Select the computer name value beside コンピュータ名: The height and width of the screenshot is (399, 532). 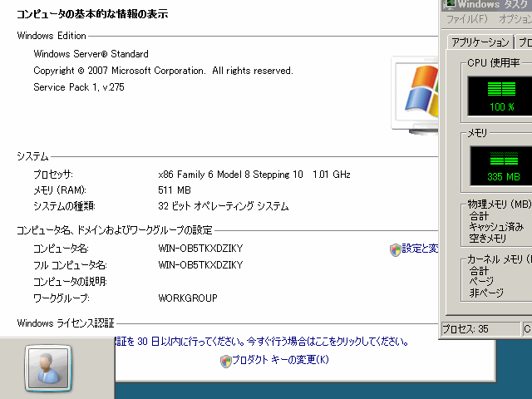(200, 249)
